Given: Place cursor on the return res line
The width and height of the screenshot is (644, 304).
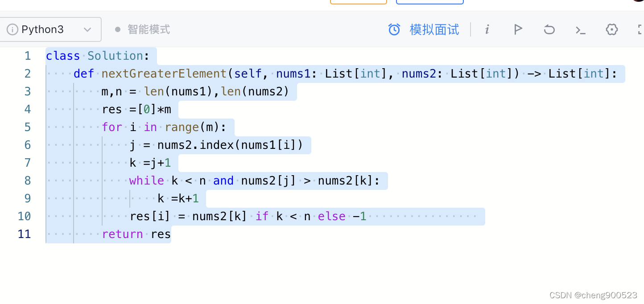Looking at the screenshot, I should [x=136, y=234].
